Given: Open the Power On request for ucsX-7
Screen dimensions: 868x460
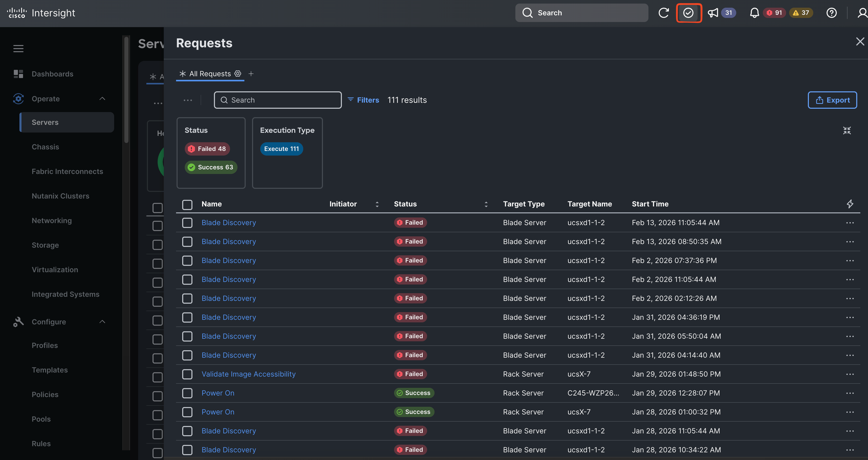Looking at the screenshot, I should pyautogui.click(x=218, y=412).
